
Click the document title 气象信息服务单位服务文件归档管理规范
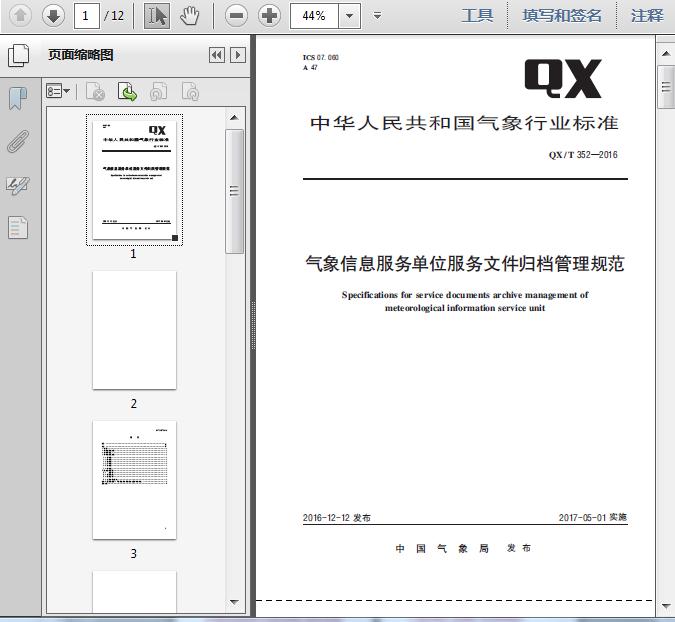tap(465, 263)
